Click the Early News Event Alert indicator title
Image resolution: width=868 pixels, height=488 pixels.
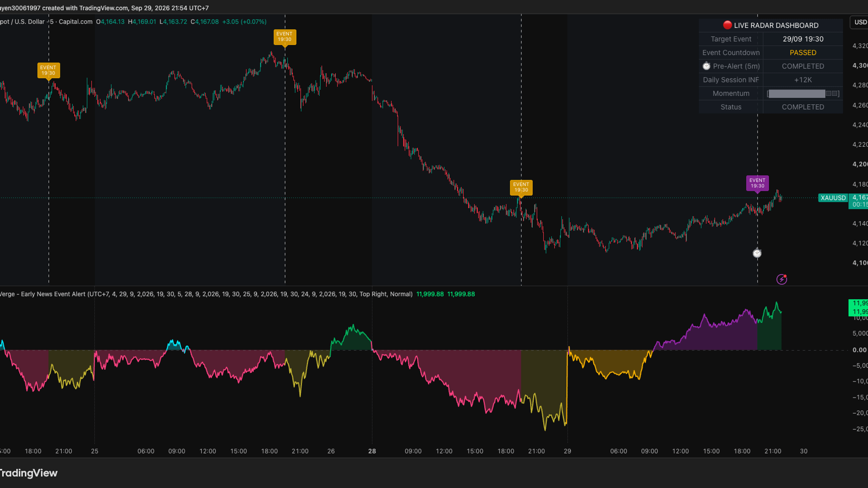206,294
